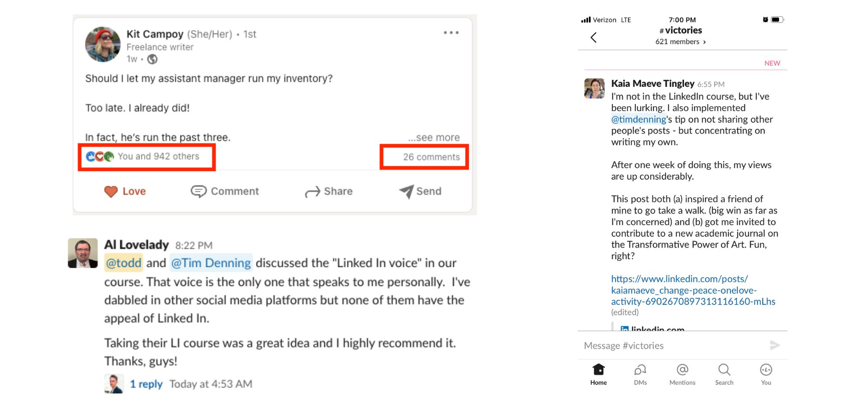868x401 pixels.
Task: Click the 'Today at 4:53 AM' reply time
Action: (x=210, y=384)
